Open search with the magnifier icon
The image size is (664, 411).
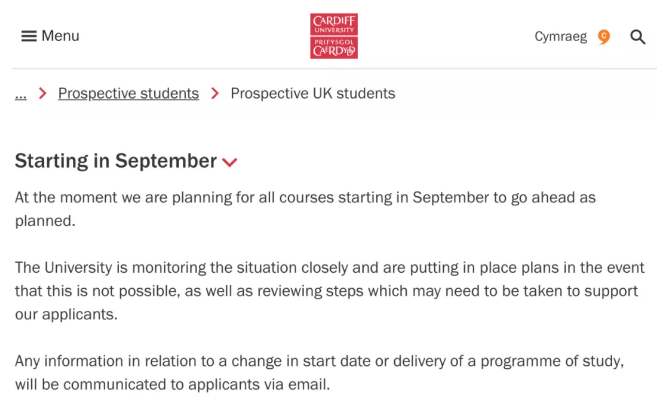[x=638, y=37]
